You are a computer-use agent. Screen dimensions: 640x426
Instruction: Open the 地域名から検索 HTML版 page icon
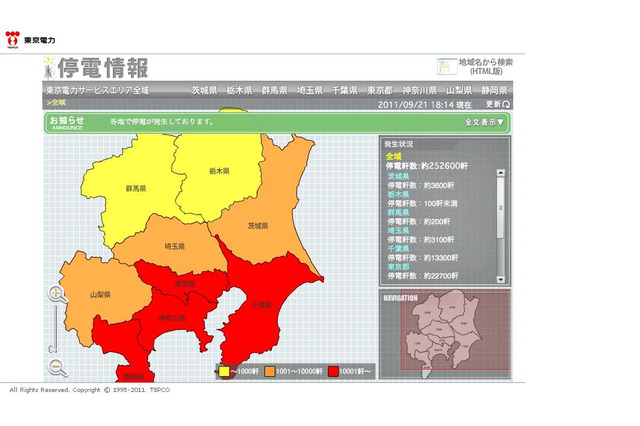tap(447, 67)
